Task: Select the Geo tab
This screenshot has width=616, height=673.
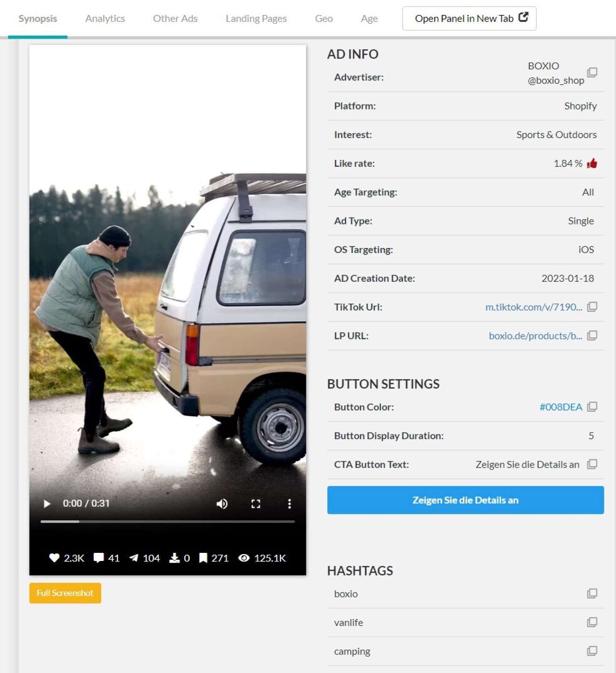Action: coord(323,18)
